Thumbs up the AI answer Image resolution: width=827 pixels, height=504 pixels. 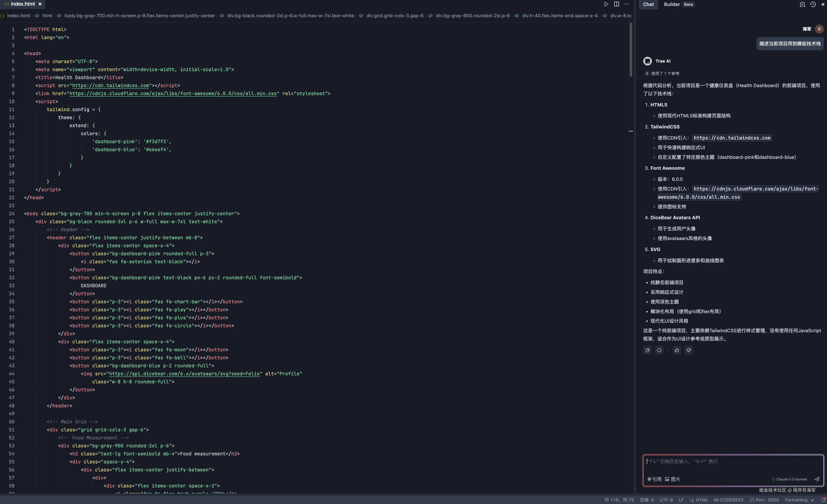click(677, 350)
